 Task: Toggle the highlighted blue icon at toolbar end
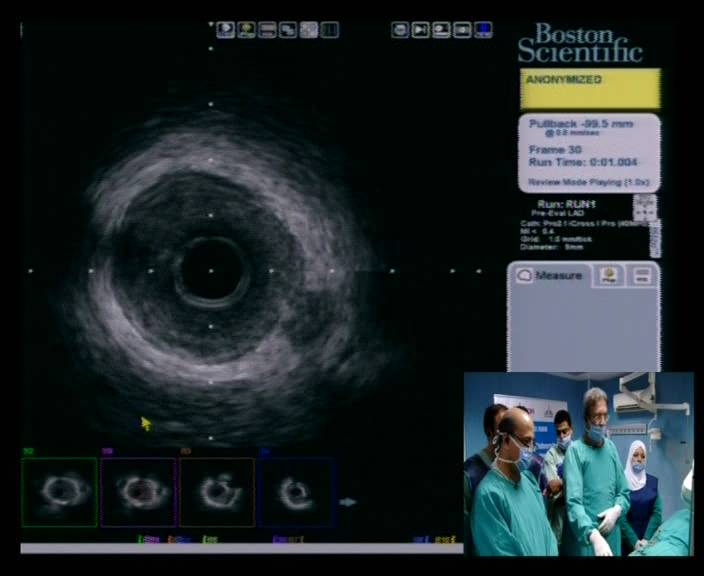483,30
